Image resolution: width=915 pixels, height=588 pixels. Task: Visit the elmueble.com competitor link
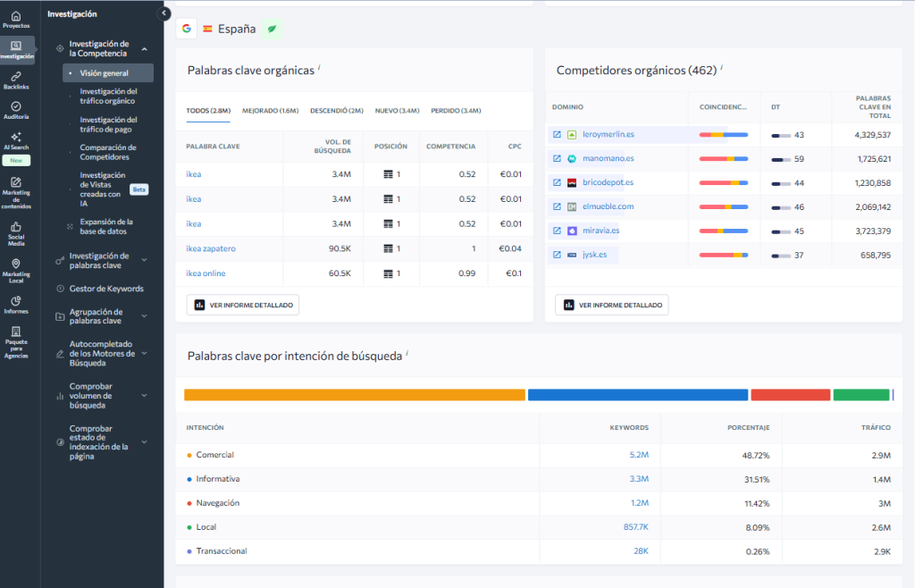[x=608, y=206]
